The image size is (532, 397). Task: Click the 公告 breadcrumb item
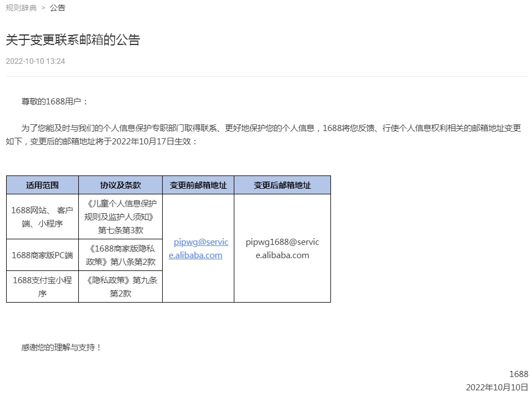pyautogui.click(x=57, y=8)
